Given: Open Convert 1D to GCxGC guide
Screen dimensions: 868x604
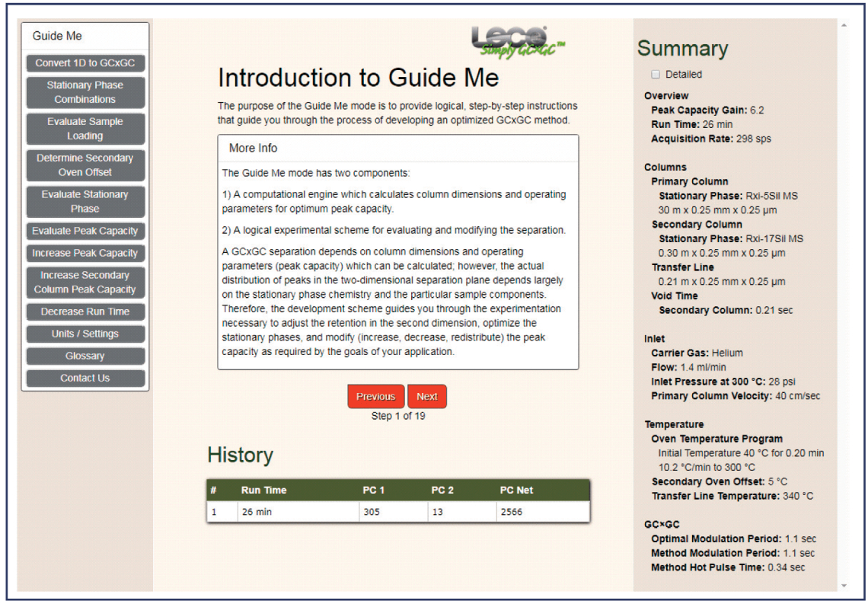Looking at the screenshot, I should [x=85, y=63].
